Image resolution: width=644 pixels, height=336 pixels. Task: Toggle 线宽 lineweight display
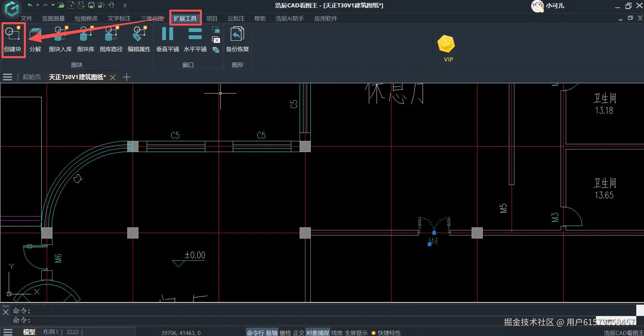tap(337, 333)
